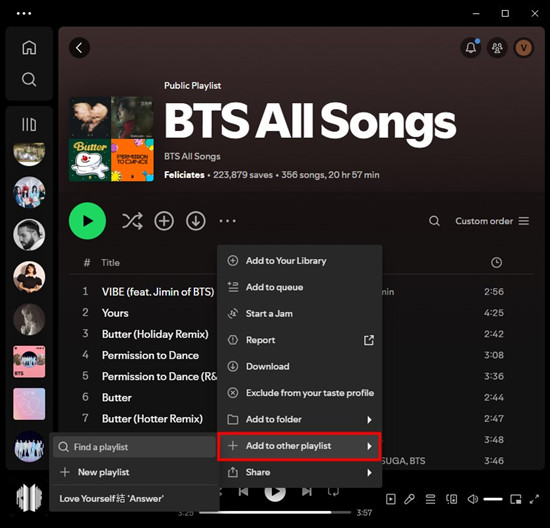The image size is (550, 528).
Task: Open the app menu three dots in the title bar
Action: coord(24,13)
